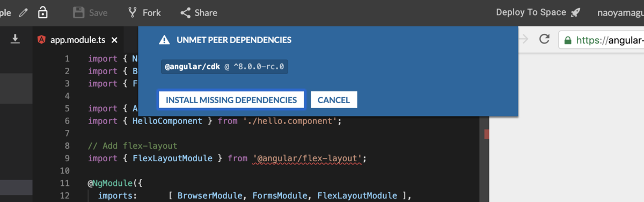Select the app.module.ts tab
This screenshot has width=644, height=202.
[77, 39]
